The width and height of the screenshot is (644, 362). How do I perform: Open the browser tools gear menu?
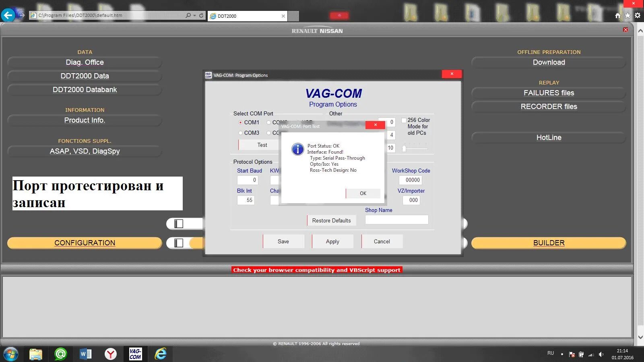(638, 16)
